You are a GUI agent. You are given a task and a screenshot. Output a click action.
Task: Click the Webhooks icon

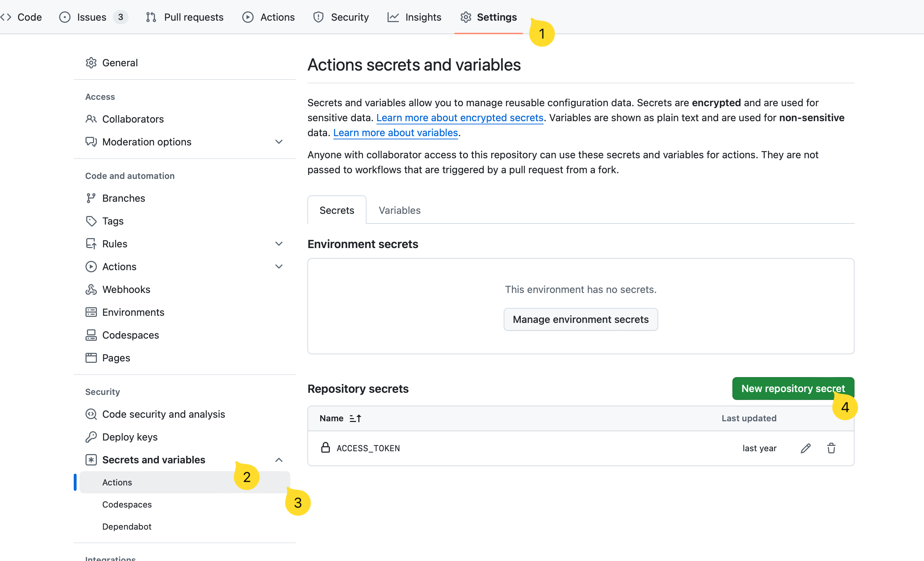tap(91, 289)
